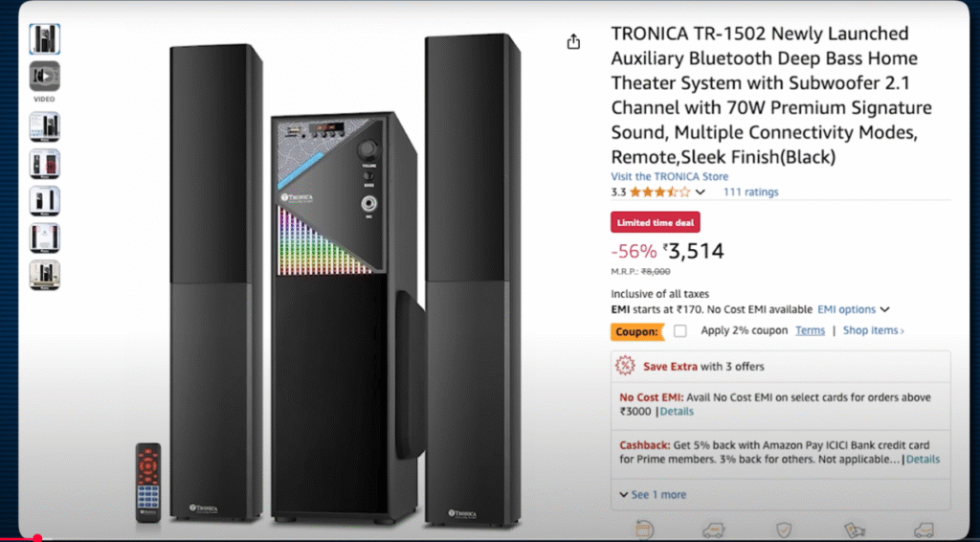The height and width of the screenshot is (542, 980).
Task: Tick the Apply 2% coupon checkbox
Action: (x=679, y=330)
